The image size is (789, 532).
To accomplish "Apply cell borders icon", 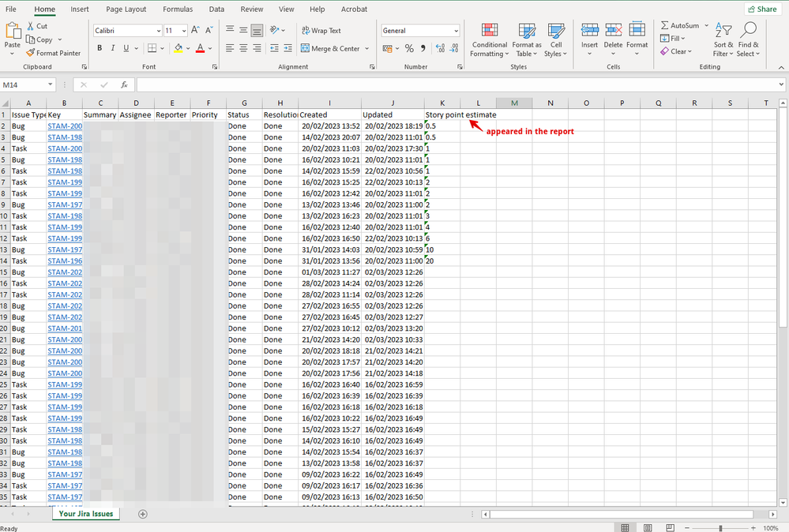I will point(152,48).
